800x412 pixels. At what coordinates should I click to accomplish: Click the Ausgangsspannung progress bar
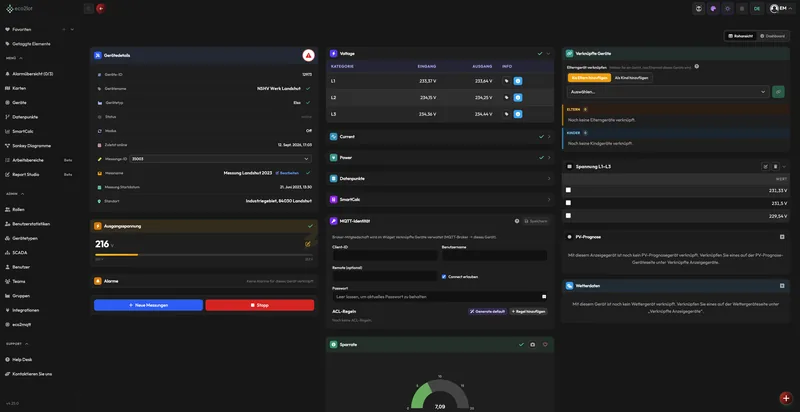(204, 254)
